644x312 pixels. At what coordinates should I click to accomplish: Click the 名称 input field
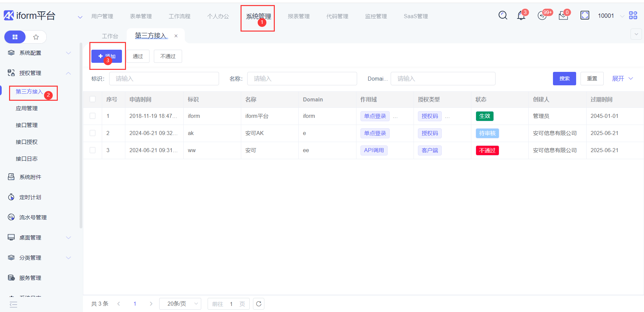[302, 79]
